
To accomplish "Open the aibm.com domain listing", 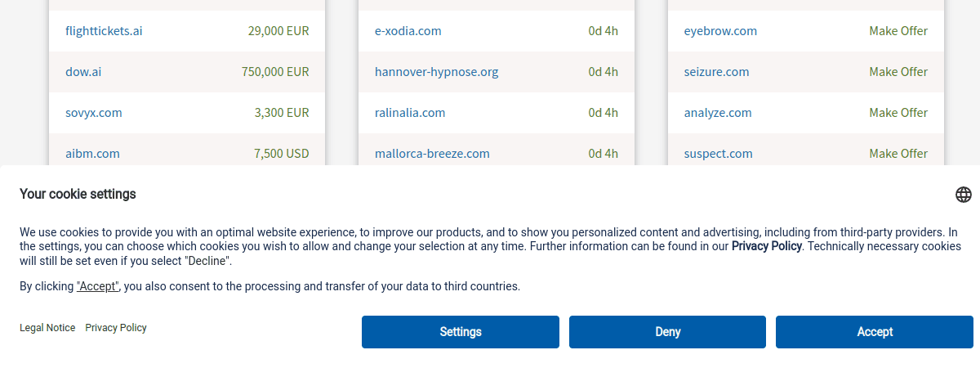I will pyautogui.click(x=92, y=154).
